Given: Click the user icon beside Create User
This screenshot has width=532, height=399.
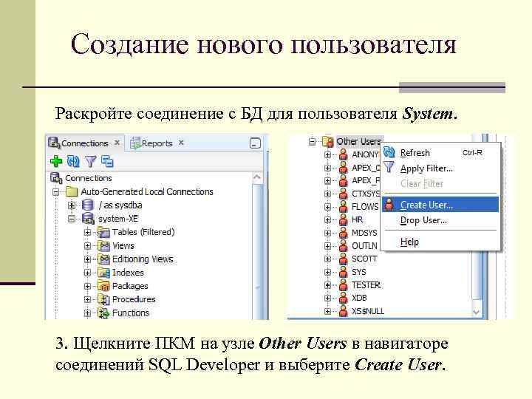Looking at the screenshot, I should 389,205.
